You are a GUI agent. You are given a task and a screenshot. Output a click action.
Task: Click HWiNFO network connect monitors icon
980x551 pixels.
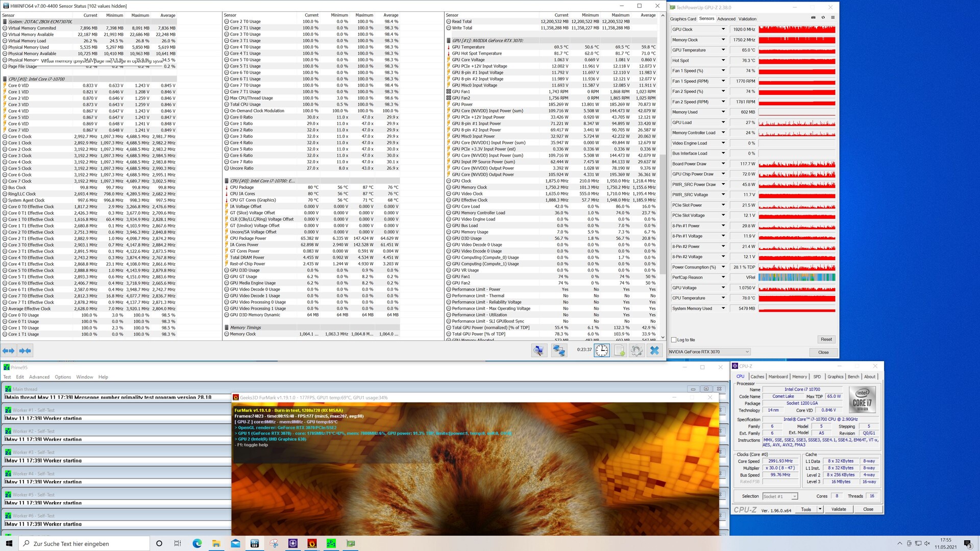(x=559, y=350)
